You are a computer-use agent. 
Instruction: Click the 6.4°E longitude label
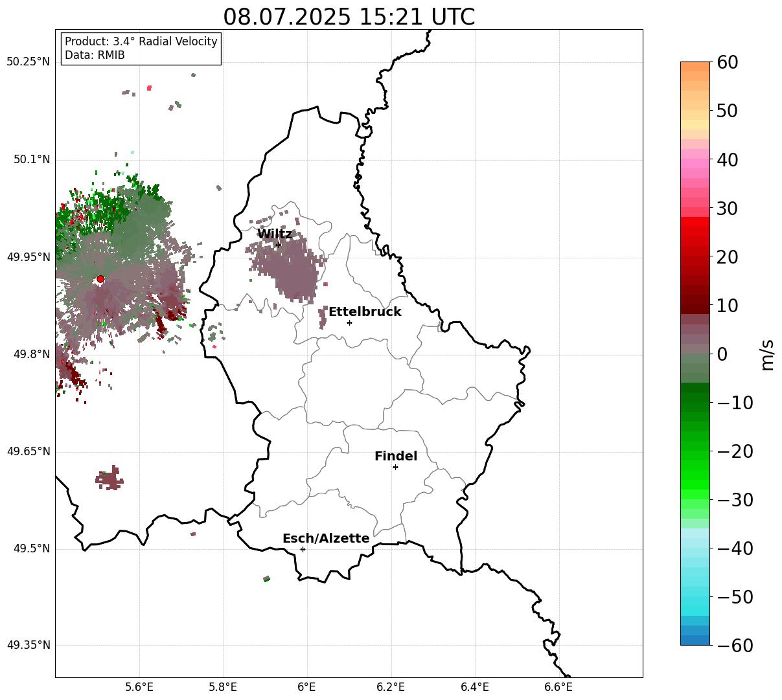pyautogui.click(x=475, y=687)
